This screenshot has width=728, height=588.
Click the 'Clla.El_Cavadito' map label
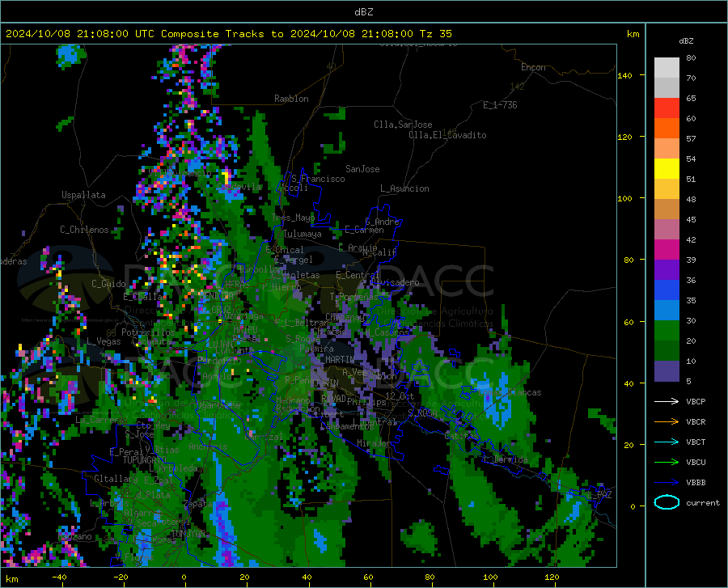pyautogui.click(x=447, y=135)
